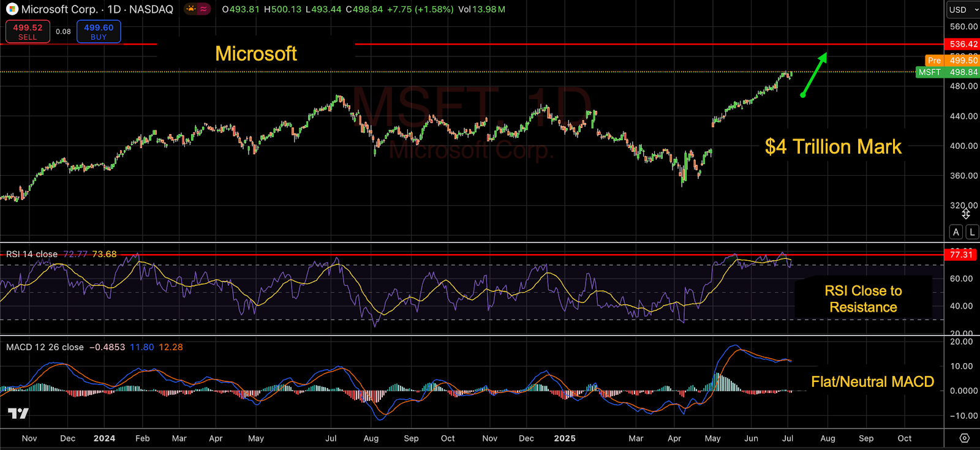The image size is (980, 450).
Task: Click the orange pre-market session sun icon
Action: pos(190,9)
